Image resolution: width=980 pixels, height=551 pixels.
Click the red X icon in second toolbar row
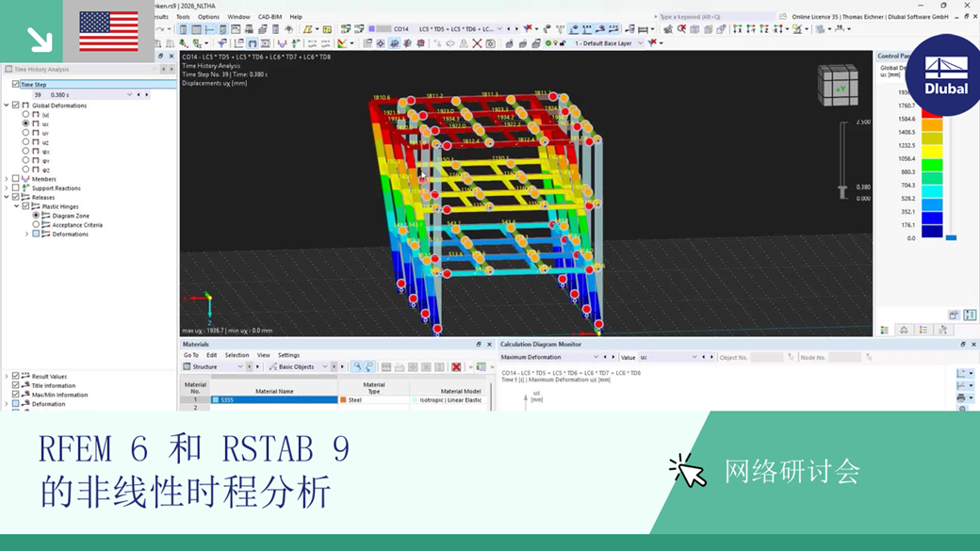tap(477, 43)
